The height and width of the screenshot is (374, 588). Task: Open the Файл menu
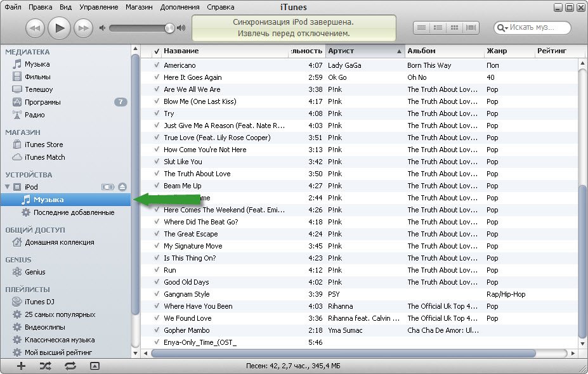click(13, 7)
